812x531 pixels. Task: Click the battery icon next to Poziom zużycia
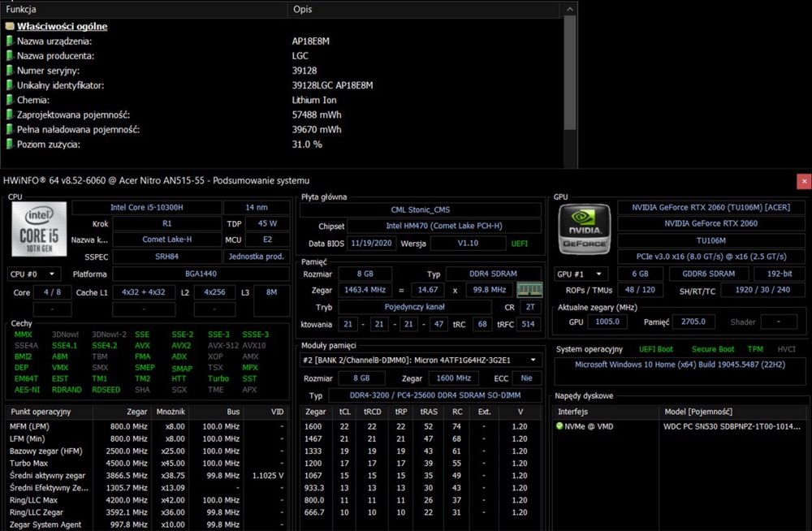[x=9, y=144]
